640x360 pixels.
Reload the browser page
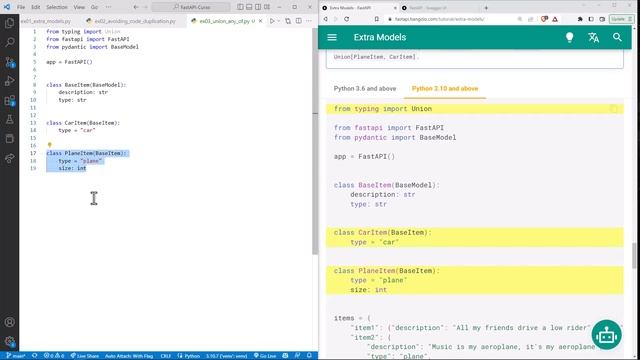coord(347,19)
